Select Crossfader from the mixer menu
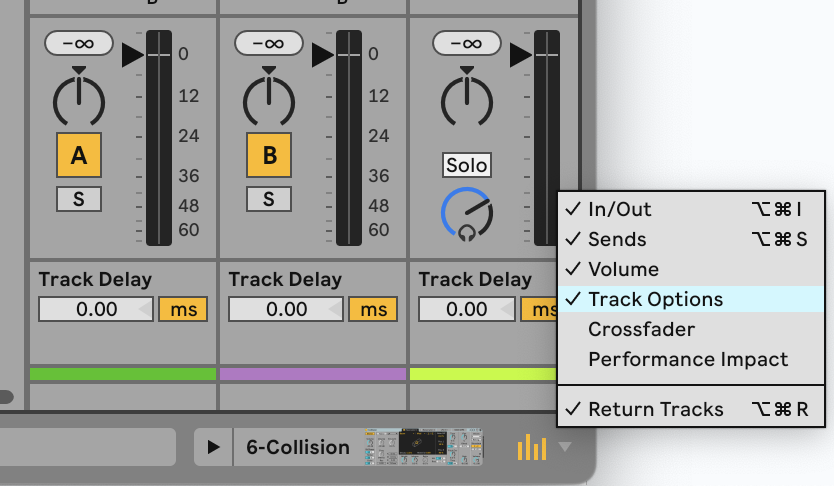Screen dimensions: 834x486 click(641, 329)
